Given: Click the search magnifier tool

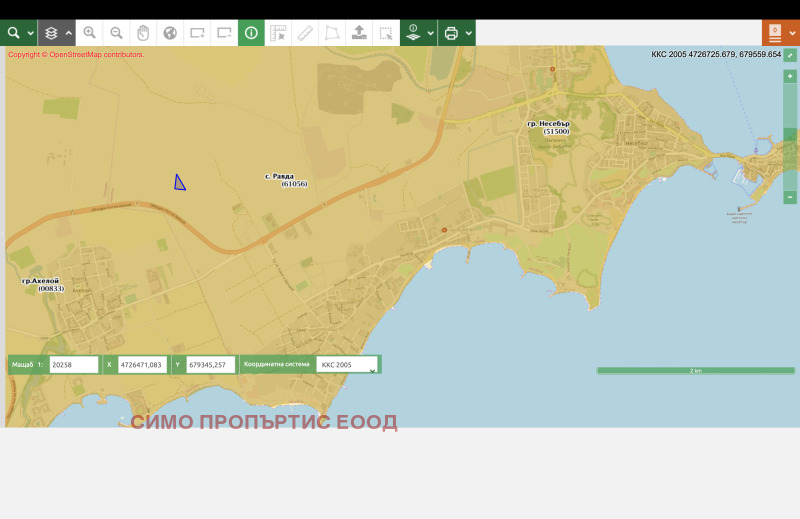Looking at the screenshot, I should coord(14,33).
